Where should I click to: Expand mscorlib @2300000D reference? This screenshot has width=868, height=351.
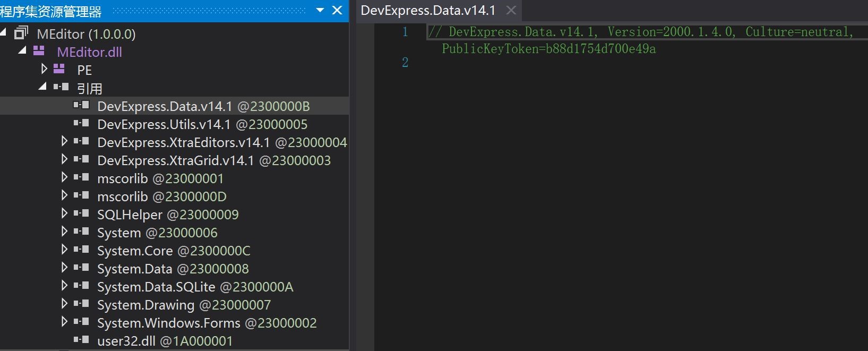64,195
